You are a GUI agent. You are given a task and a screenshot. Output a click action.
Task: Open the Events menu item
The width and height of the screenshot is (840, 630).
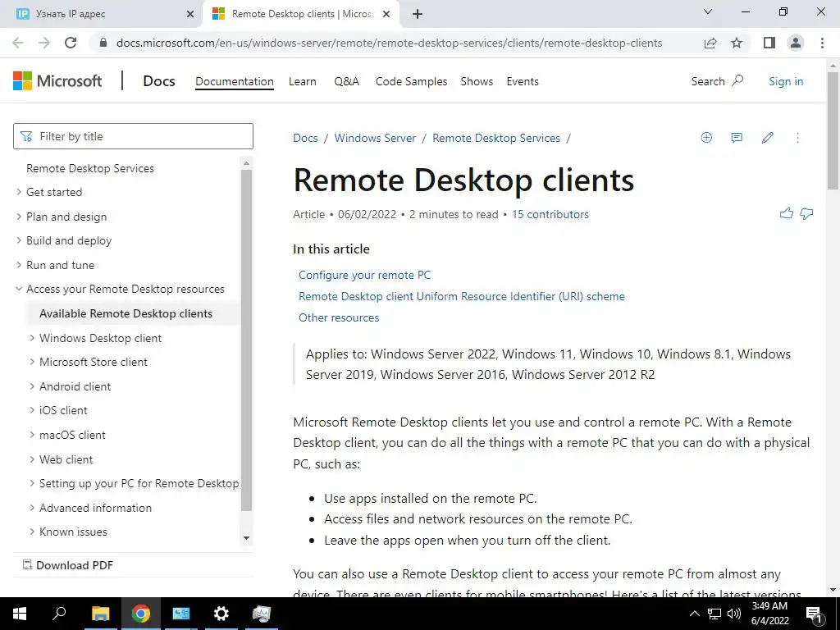523,81
